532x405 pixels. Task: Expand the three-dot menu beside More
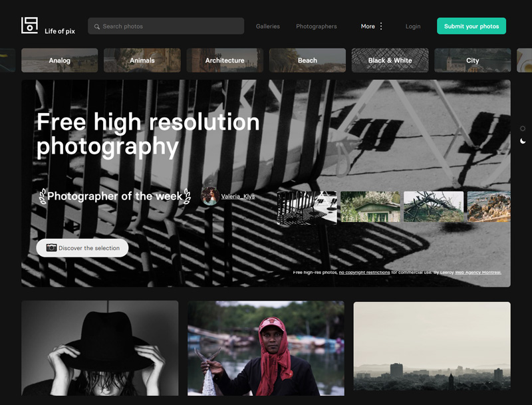pyautogui.click(x=381, y=26)
